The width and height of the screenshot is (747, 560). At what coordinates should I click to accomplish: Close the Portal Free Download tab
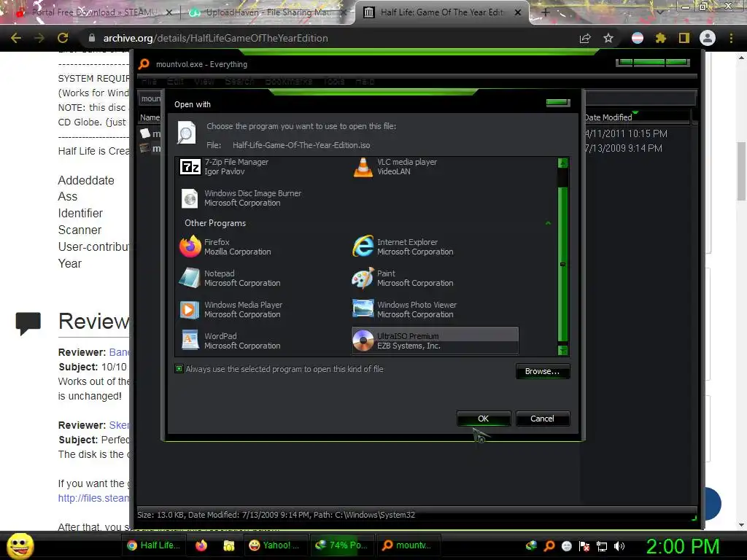point(169,12)
